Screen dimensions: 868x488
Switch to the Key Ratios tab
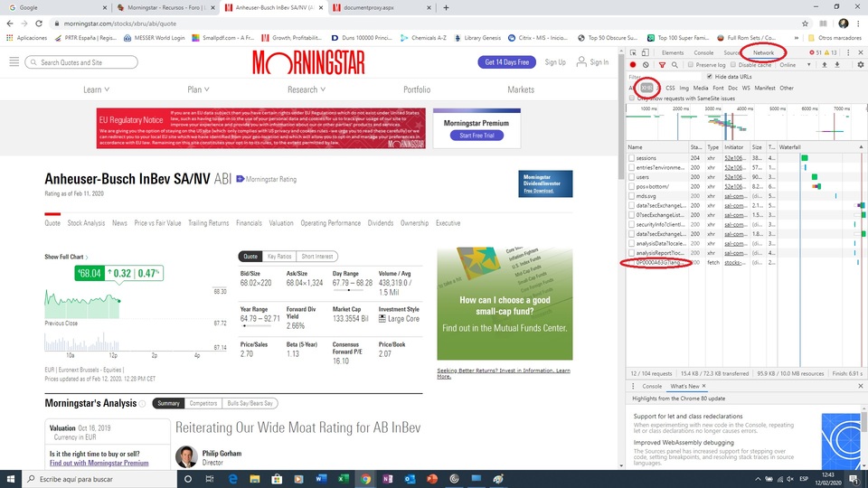tap(279, 256)
